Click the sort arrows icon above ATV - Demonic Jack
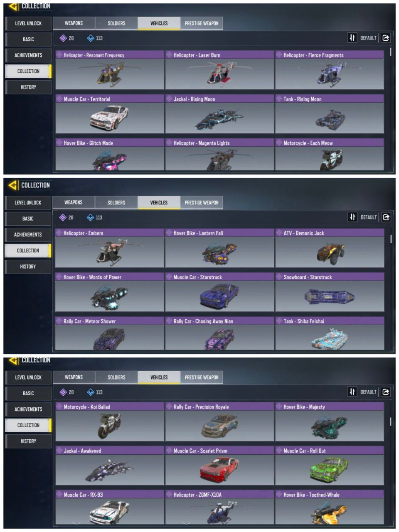399x532 pixels. coord(352,217)
